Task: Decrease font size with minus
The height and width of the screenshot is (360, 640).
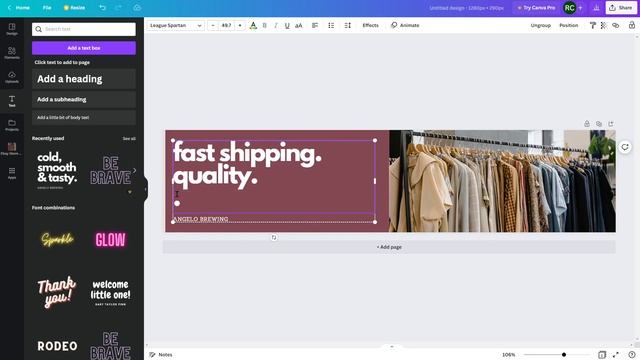Action: [213, 25]
